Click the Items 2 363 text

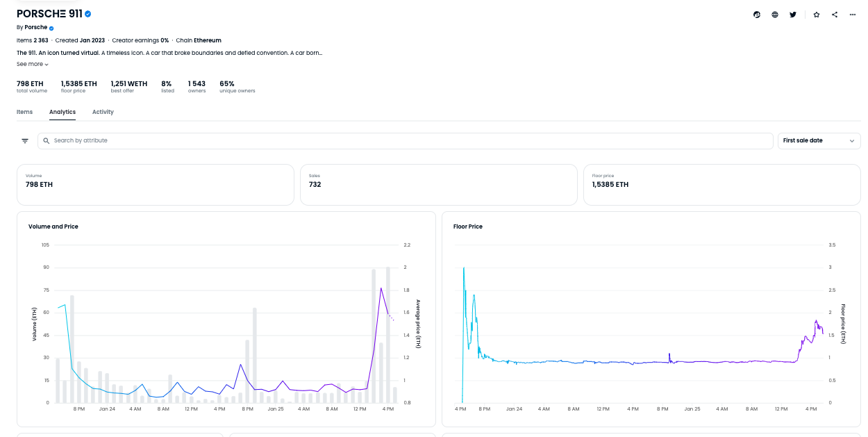click(32, 40)
